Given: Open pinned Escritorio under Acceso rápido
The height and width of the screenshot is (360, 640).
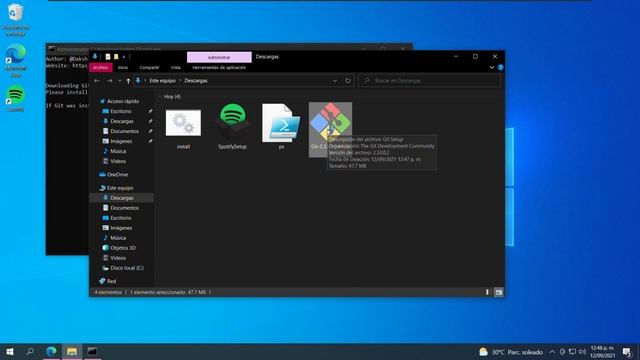Looking at the screenshot, I should tap(121, 111).
